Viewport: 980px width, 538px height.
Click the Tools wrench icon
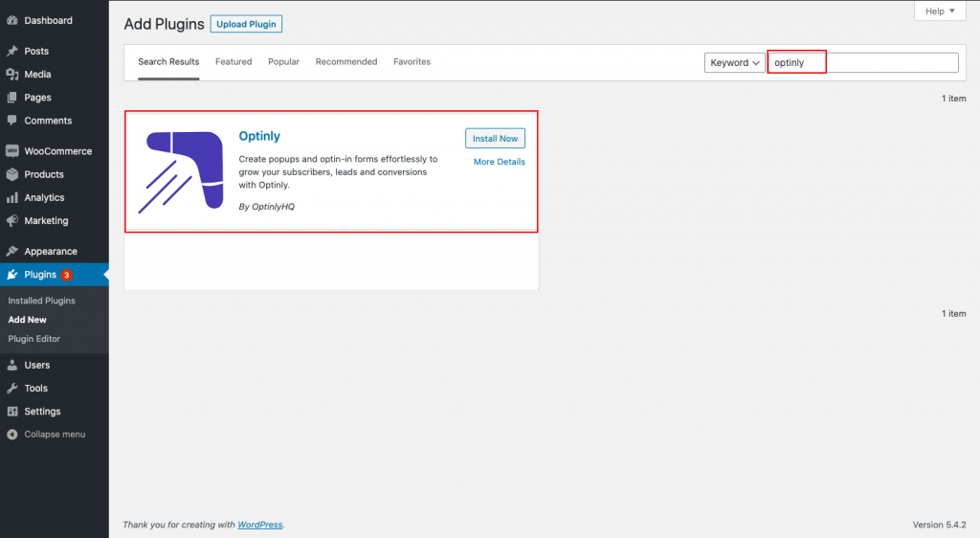coord(11,388)
